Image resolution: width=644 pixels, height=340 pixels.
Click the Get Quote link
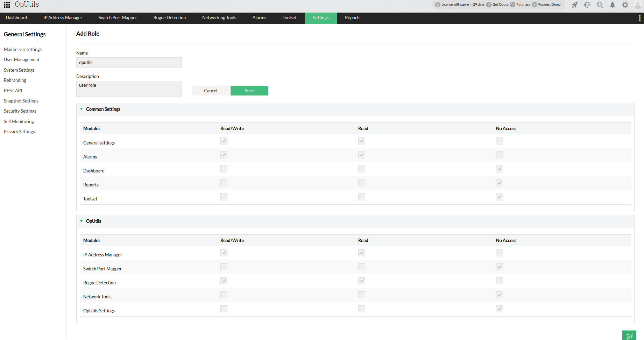click(x=501, y=5)
